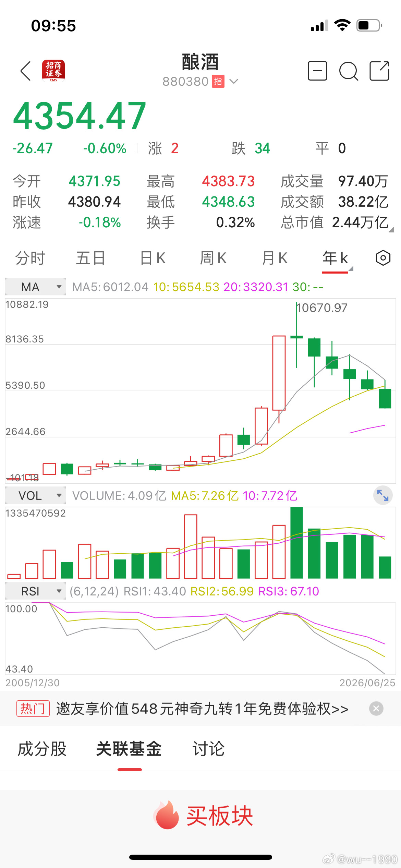The width and height of the screenshot is (401, 868).
Task: Tap the MA5:6012.04 value
Action: [x=110, y=287]
